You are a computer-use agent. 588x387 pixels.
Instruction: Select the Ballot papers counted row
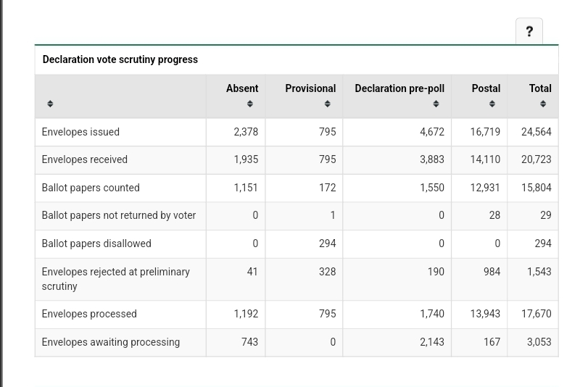pyautogui.click(x=90, y=188)
